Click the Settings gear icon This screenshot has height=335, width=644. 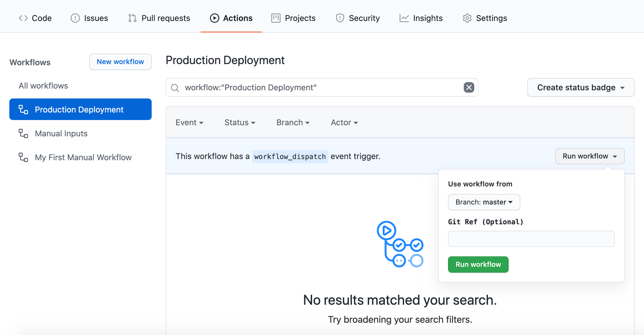click(x=467, y=18)
